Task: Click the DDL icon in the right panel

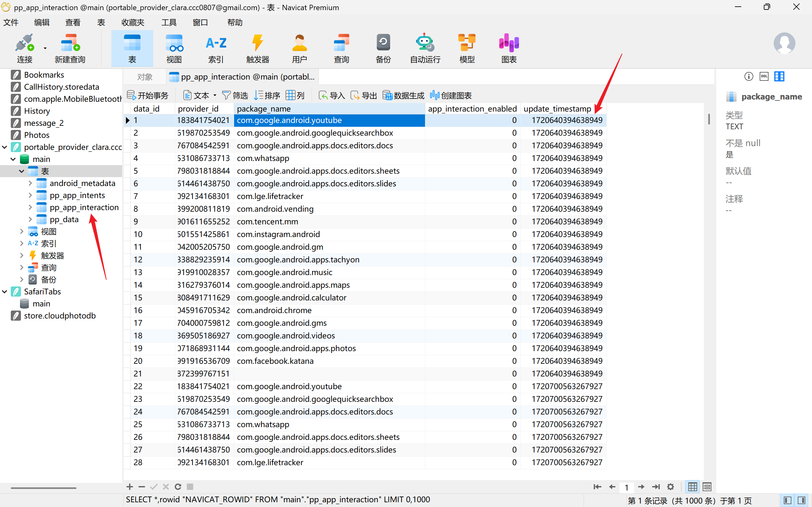Action: 764,76
